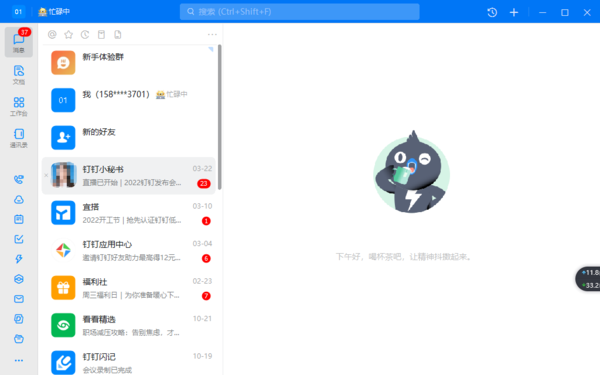Open the 钉钉闪记 conversation
600x375 pixels.
click(x=129, y=360)
